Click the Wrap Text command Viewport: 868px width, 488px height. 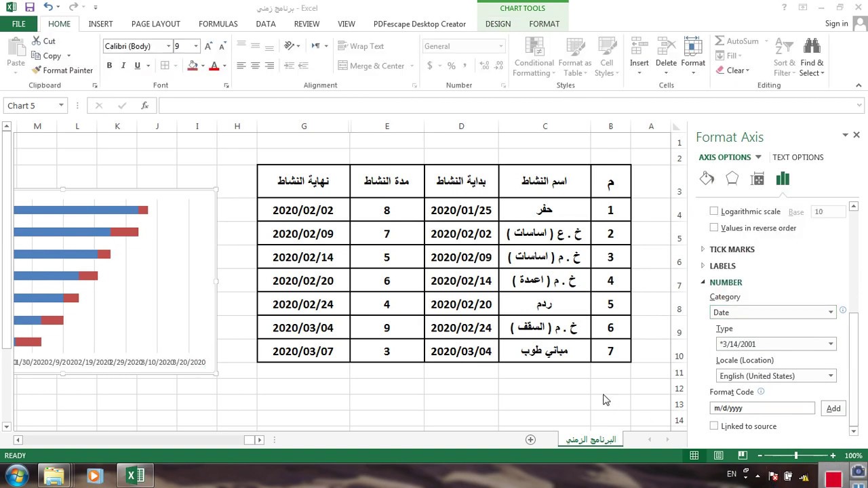click(361, 46)
